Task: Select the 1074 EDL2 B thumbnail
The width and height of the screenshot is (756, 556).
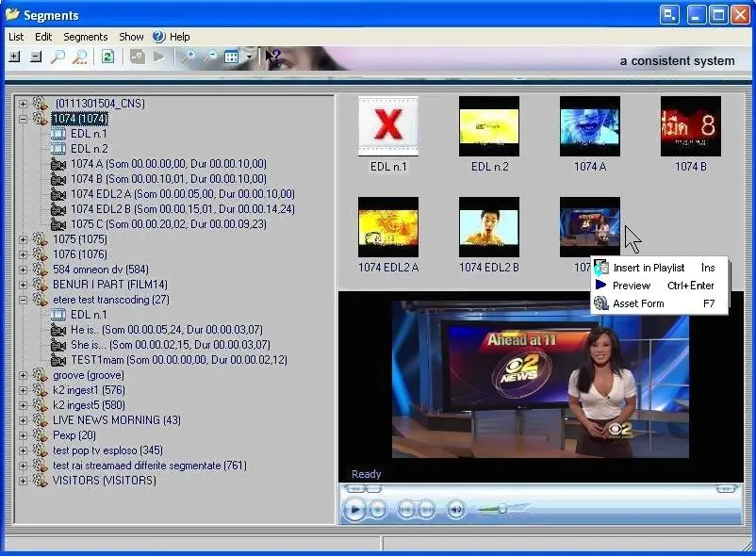Action: [488, 227]
